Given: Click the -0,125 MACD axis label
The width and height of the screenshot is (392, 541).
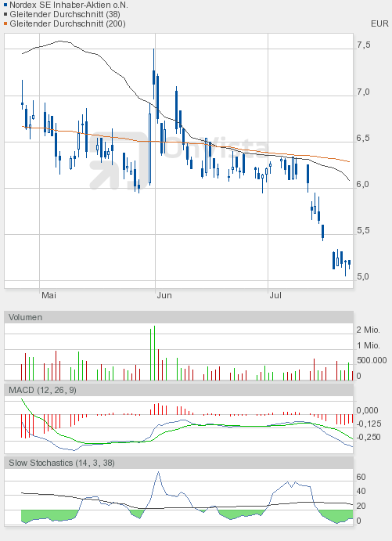Looking at the screenshot, I should [369, 424].
